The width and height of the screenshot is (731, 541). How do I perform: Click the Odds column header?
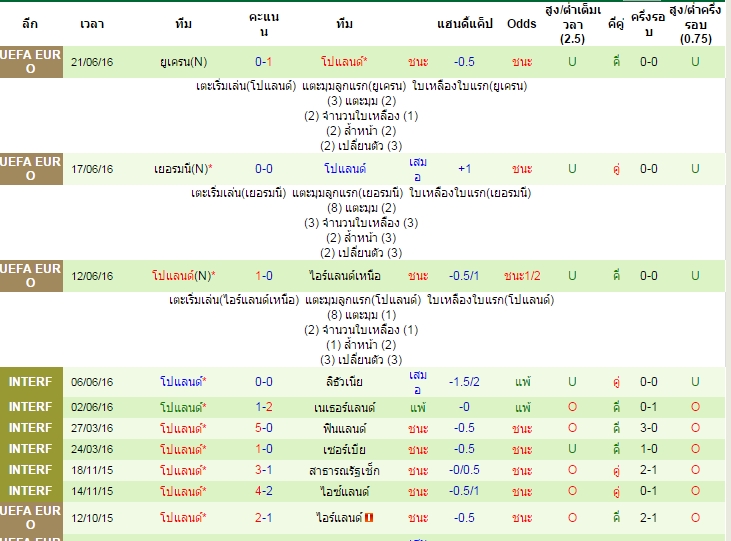[x=522, y=24]
